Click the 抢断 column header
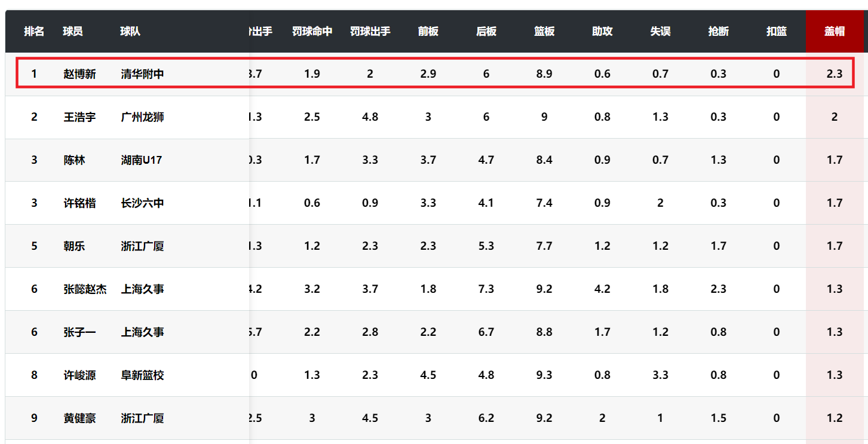 tap(718, 32)
